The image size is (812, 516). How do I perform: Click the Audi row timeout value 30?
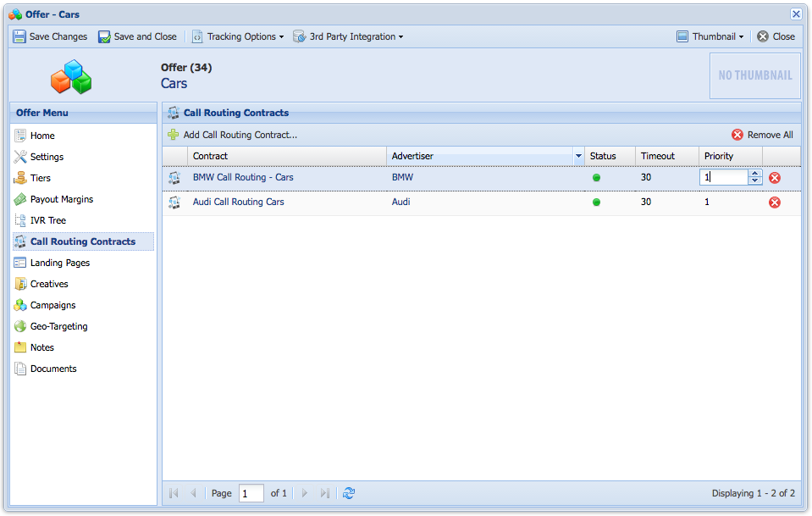pos(646,202)
